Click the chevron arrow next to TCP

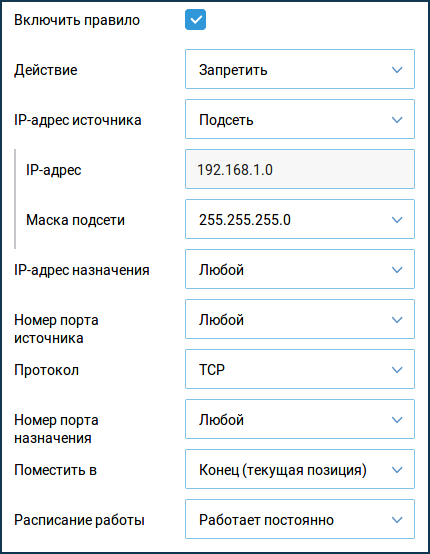(x=397, y=370)
